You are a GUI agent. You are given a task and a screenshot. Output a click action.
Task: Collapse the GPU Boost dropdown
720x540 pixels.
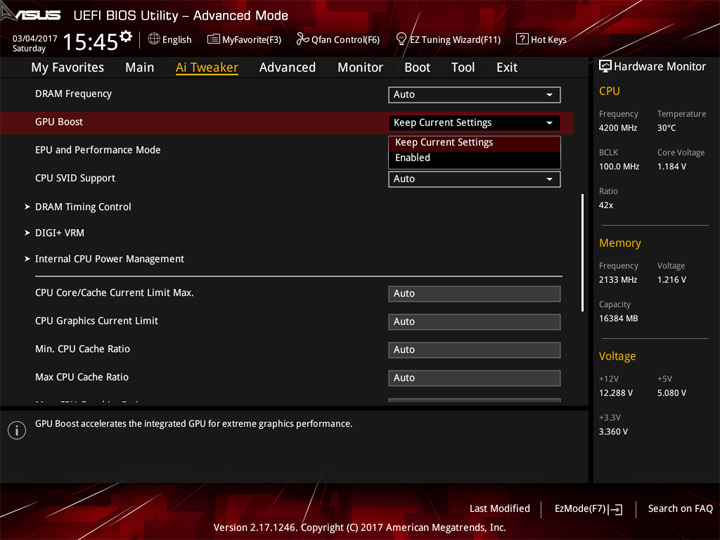point(474,123)
